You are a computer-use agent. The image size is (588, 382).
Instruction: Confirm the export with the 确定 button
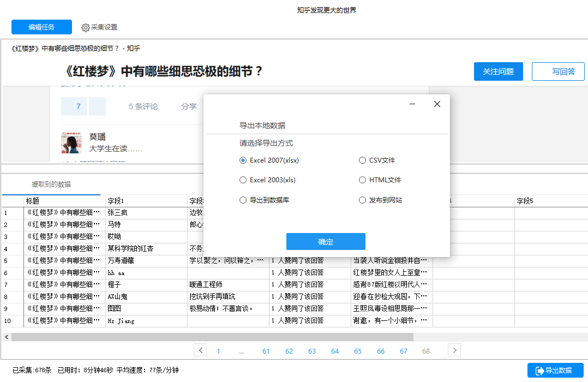[x=326, y=242]
